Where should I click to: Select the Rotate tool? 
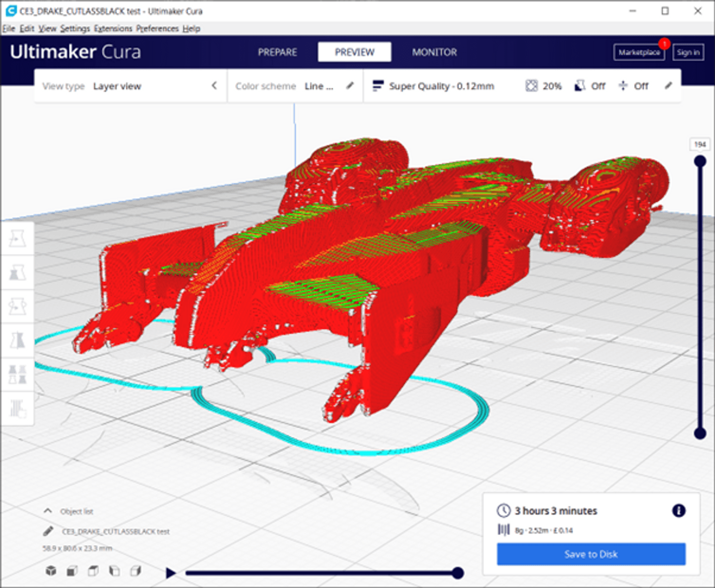[x=18, y=306]
